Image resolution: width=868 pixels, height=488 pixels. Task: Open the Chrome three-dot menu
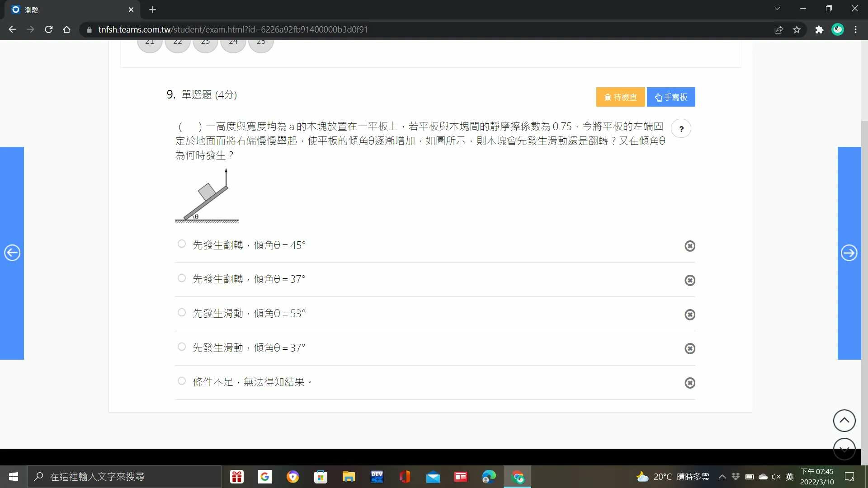coord(855,30)
